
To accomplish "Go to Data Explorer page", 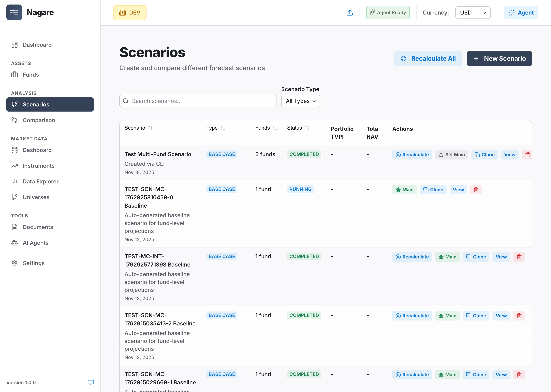I will (x=40, y=181).
